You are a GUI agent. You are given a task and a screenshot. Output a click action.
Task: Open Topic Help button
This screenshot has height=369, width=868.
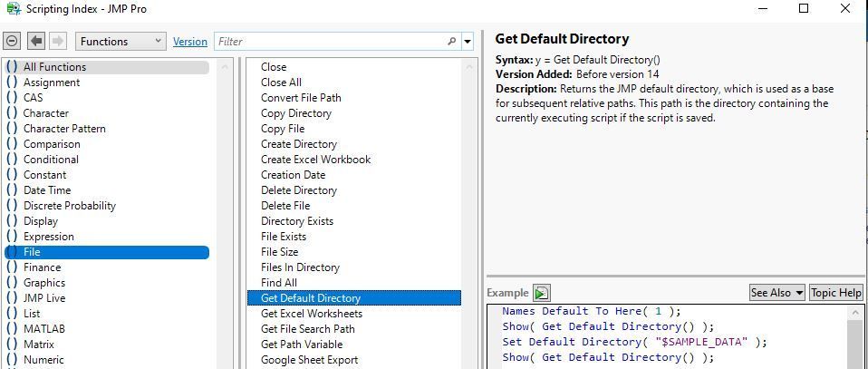835,293
